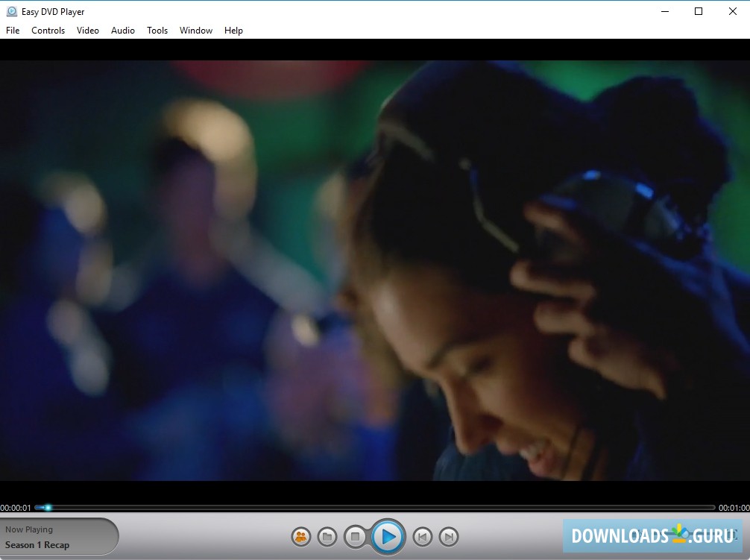Click the elapsed time 00:00:01

click(x=16, y=508)
